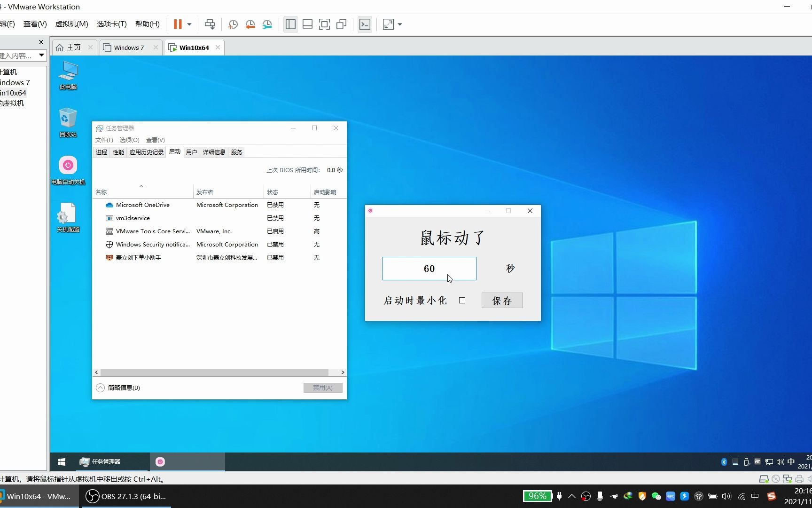Image resolution: width=812 pixels, height=508 pixels.
Task: Click the horizontal scrollbar right arrow
Action: click(343, 372)
